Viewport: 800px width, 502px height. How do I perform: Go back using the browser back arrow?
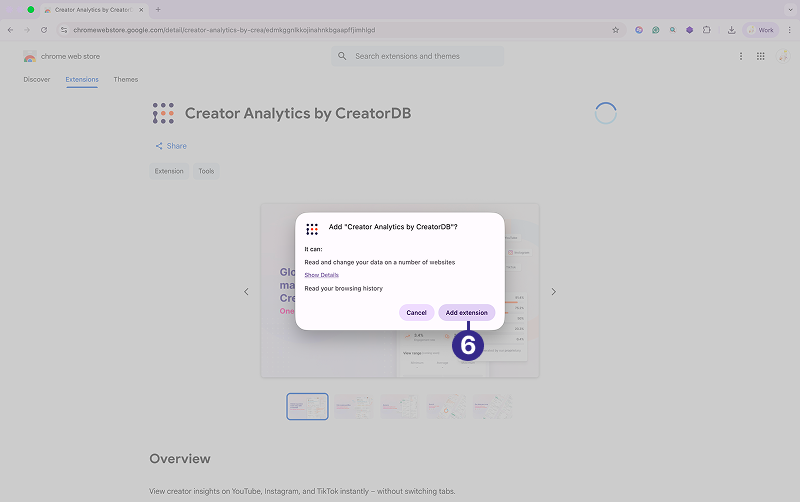tap(10, 30)
